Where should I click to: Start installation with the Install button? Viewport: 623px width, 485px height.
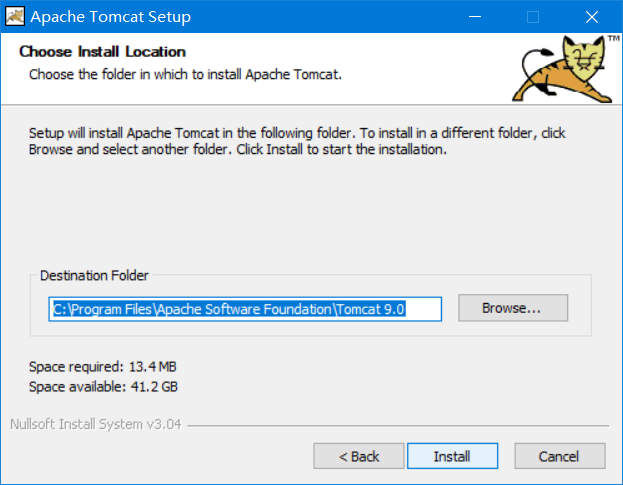(453, 456)
